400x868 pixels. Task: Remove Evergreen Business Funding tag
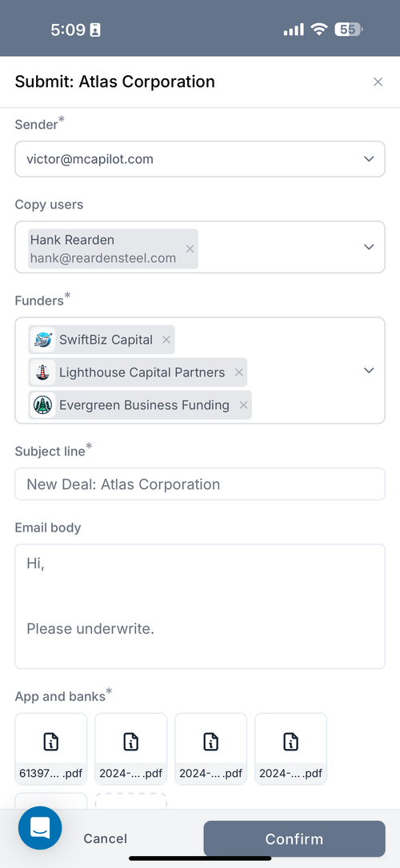pos(243,405)
